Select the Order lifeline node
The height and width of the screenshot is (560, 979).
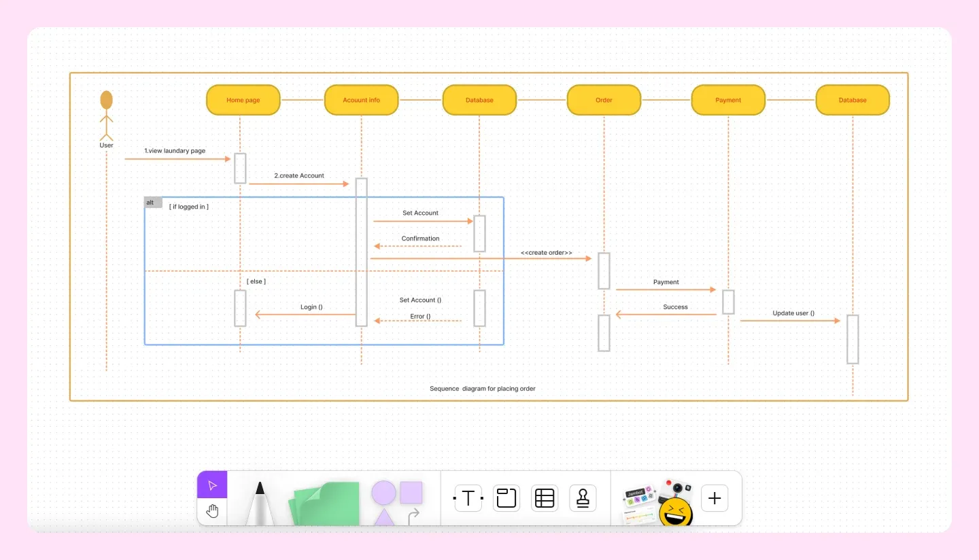point(604,100)
